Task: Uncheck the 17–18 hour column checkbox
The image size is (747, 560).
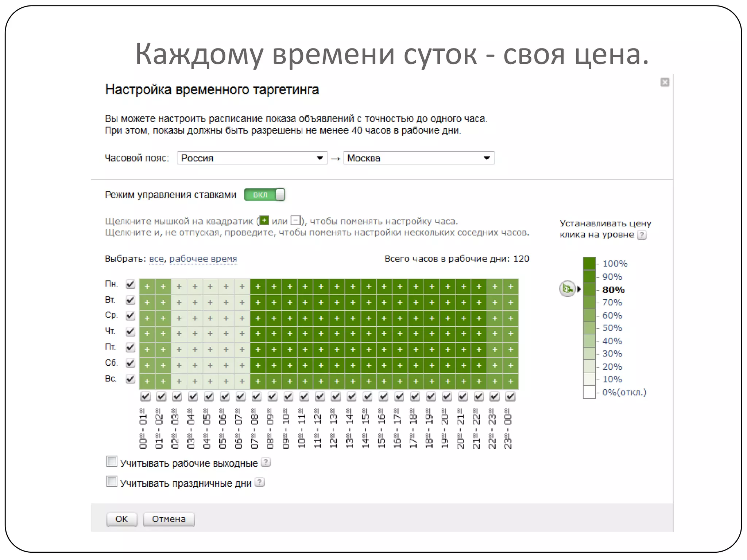Action: (x=415, y=396)
